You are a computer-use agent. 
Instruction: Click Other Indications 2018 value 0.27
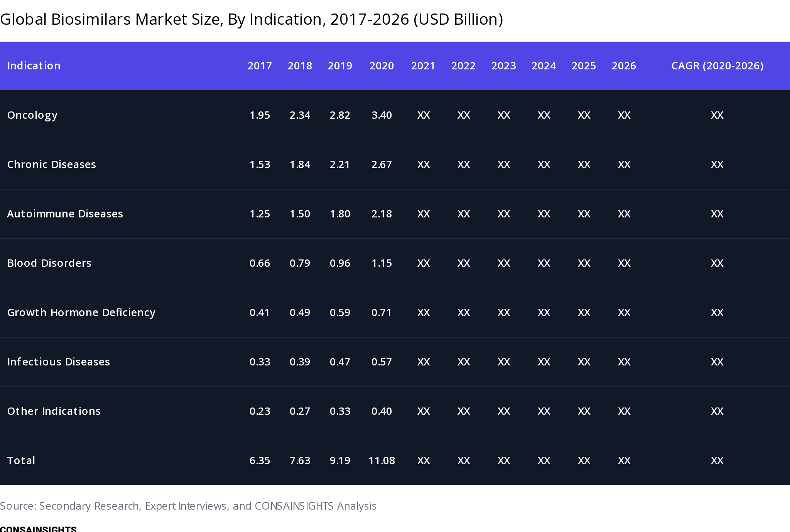300,411
